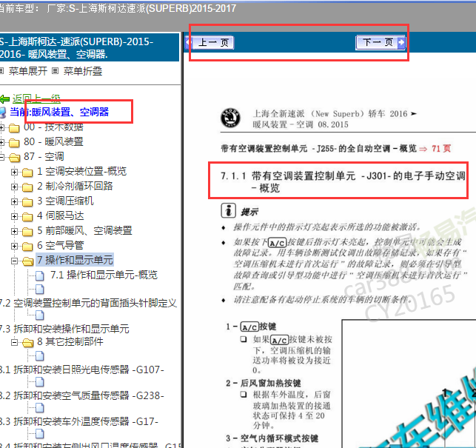This screenshot has width=476, height=448.
Task: Click the green back arrow icon
Action: pyautogui.click(x=5, y=99)
